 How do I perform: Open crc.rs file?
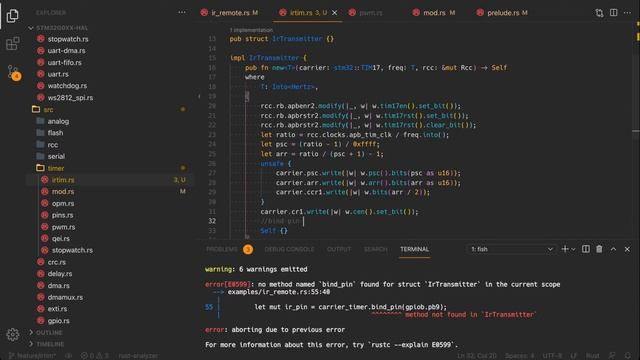click(x=56, y=262)
